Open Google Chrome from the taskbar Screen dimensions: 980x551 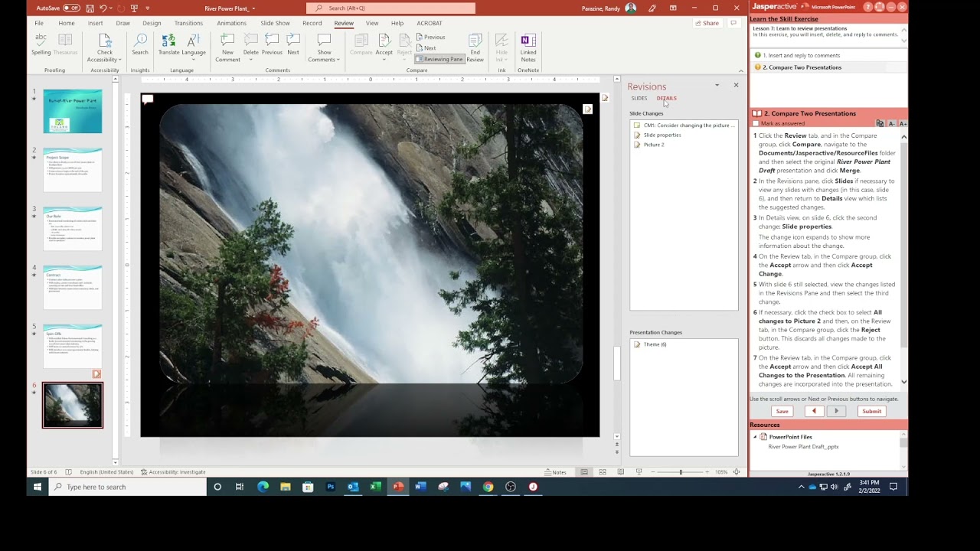[x=488, y=487]
